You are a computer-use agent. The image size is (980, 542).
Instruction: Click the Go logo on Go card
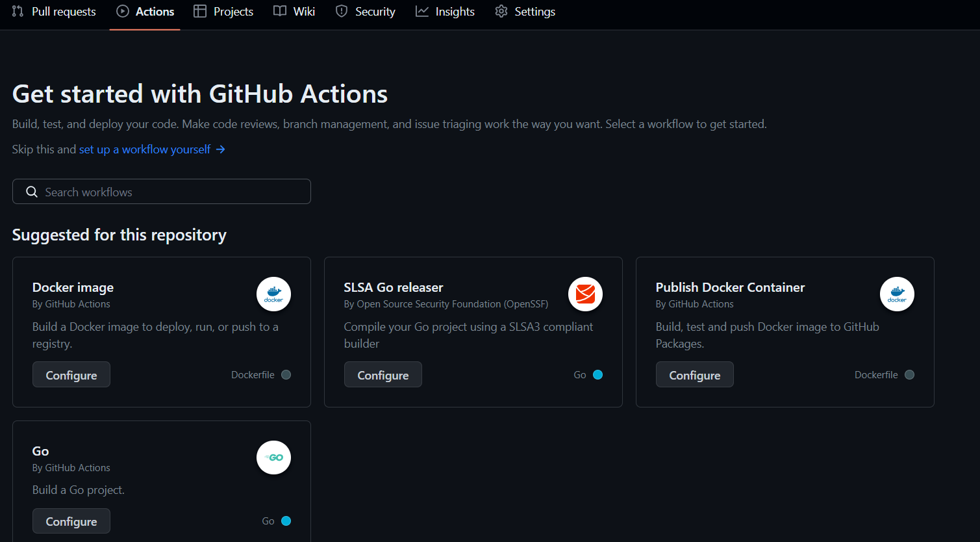coord(273,458)
